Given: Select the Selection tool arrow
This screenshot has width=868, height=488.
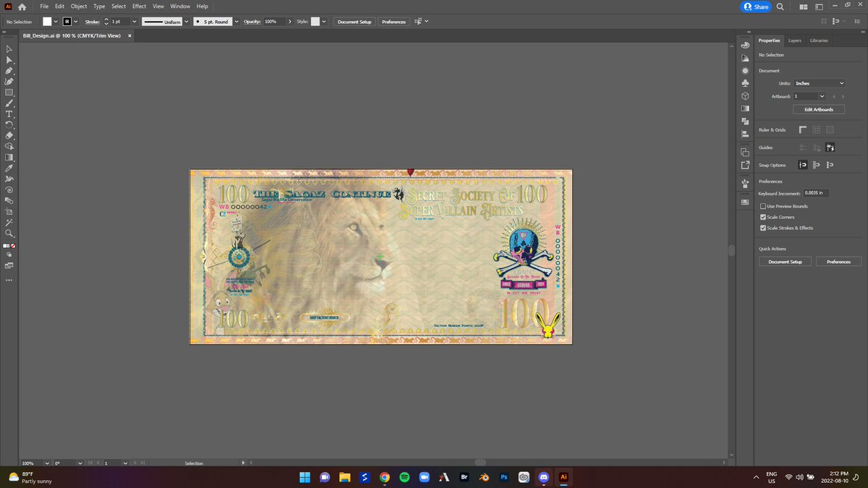Looking at the screenshot, I should (x=9, y=49).
